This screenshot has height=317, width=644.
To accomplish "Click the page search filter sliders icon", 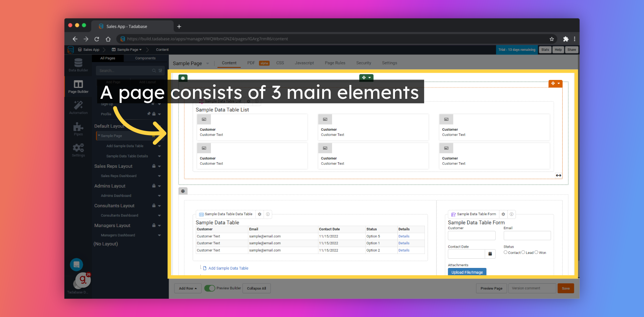I will pyautogui.click(x=160, y=71).
